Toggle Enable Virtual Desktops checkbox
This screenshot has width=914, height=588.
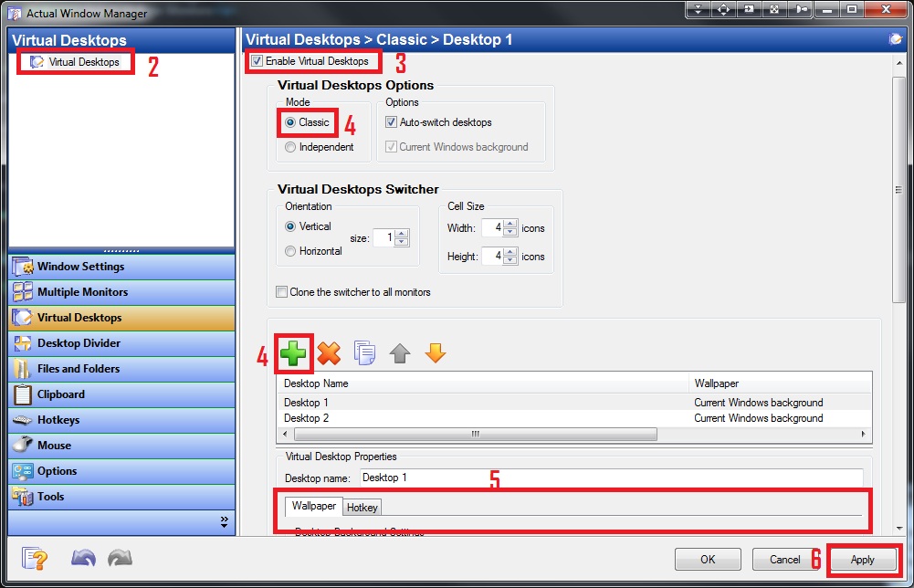tap(257, 60)
